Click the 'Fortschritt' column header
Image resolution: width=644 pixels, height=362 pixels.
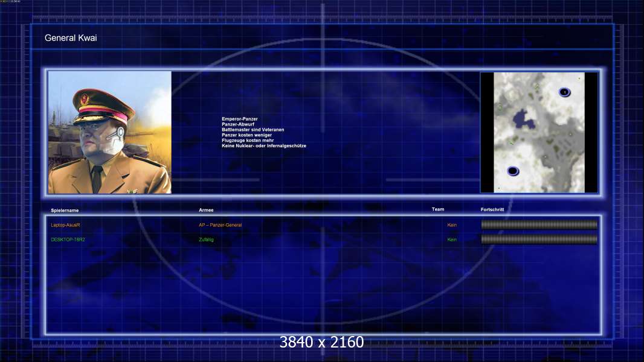[x=492, y=209]
